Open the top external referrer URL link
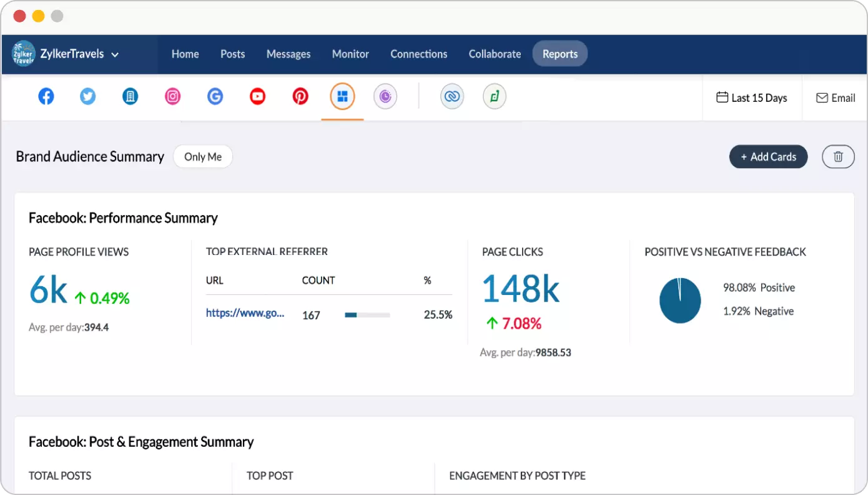868x495 pixels. [245, 314]
